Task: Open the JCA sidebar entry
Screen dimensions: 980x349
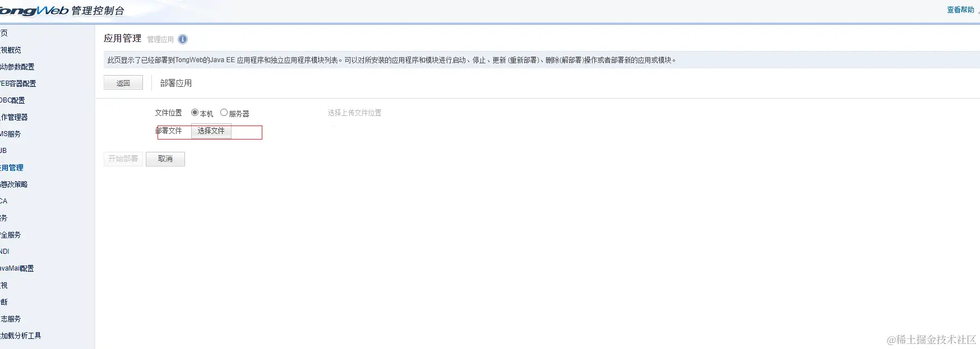Action: pos(4,201)
